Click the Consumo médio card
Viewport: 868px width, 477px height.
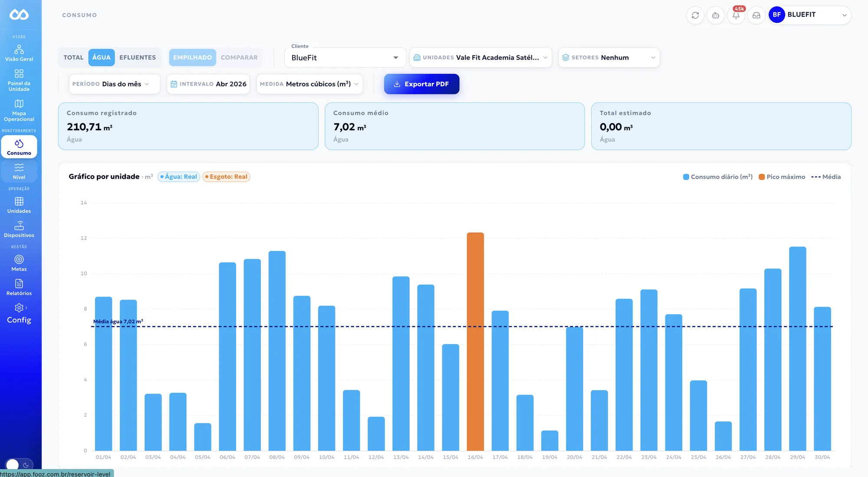click(455, 126)
